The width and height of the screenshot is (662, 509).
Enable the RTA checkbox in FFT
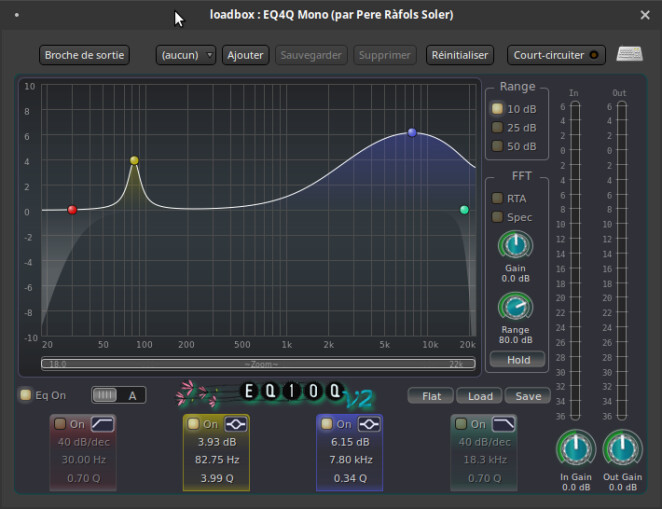point(497,198)
